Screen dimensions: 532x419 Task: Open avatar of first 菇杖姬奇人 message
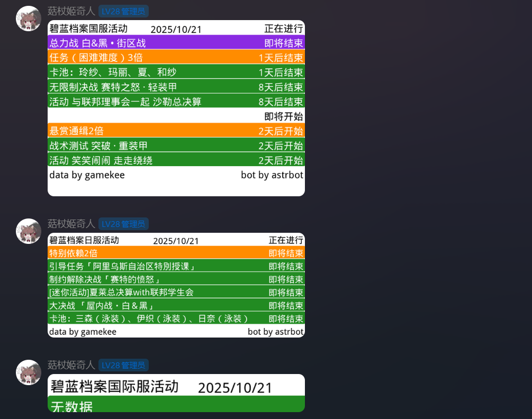(29, 19)
